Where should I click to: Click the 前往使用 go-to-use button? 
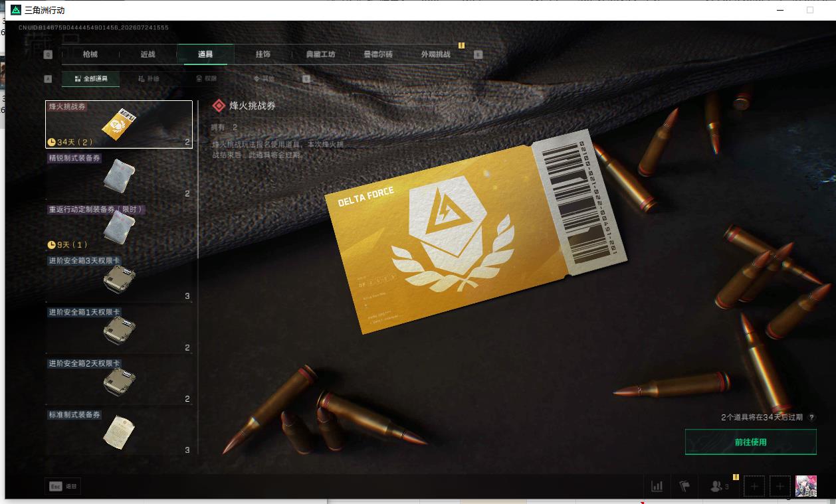[x=750, y=442]
